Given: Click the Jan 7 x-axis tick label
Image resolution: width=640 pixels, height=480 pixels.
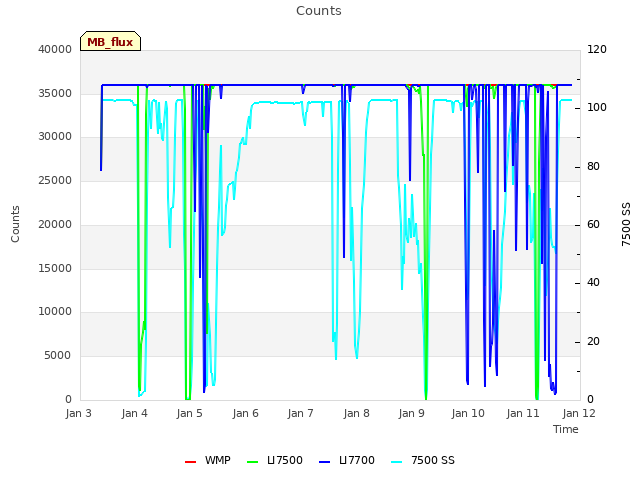Looking at the screenshot, I should 300,413.
